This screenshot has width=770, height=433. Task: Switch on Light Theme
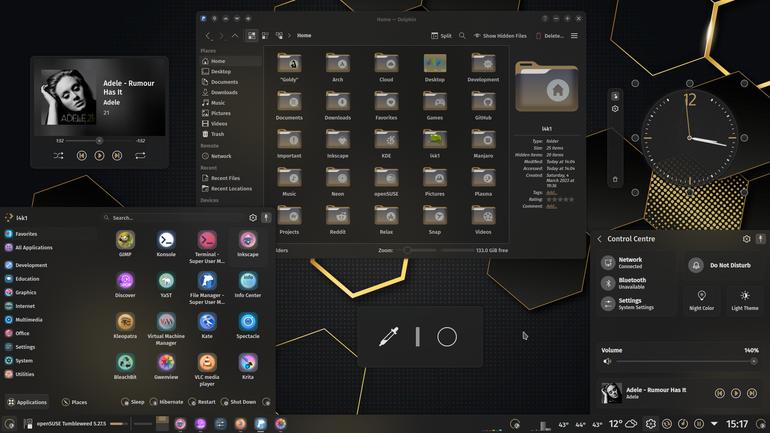coord(745,300)
